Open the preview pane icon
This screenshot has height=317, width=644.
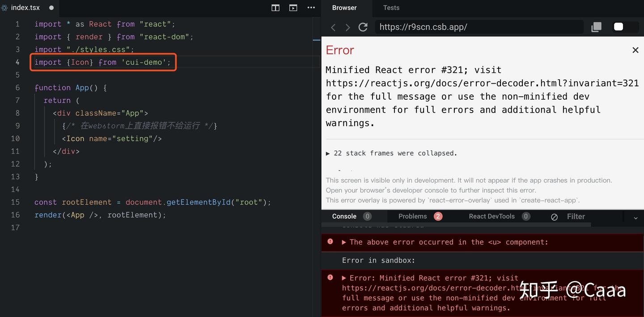click(293, 8)
